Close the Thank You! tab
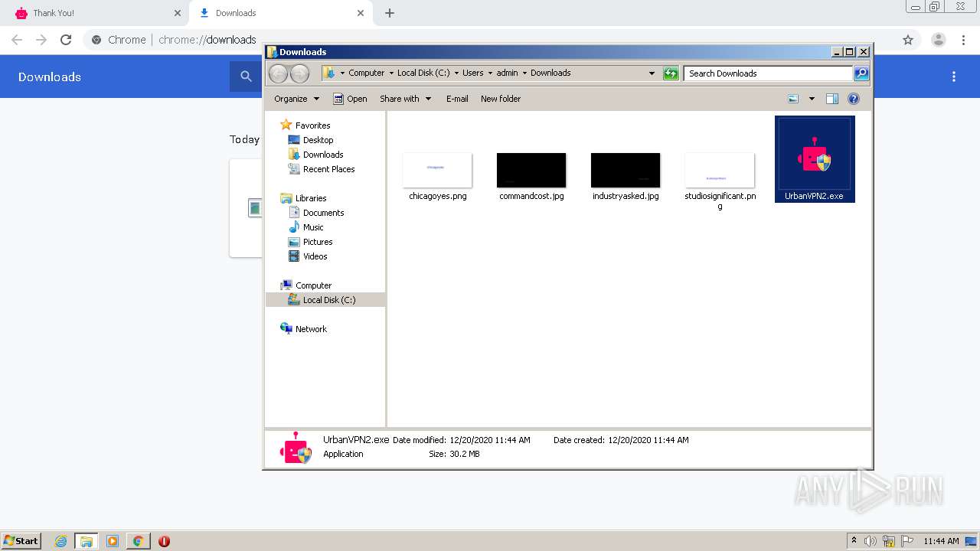This screenshot has width=980, height=551. 178,13
